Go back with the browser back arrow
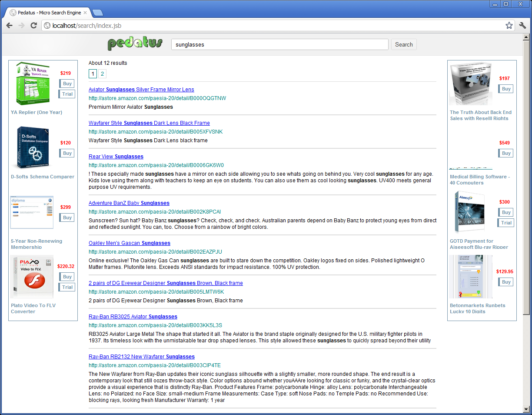This screenshot has width=532, height=415. [x=10, y=26]
